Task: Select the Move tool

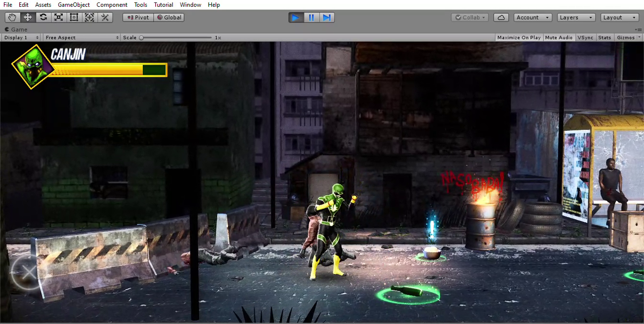Action: point(27,17)
